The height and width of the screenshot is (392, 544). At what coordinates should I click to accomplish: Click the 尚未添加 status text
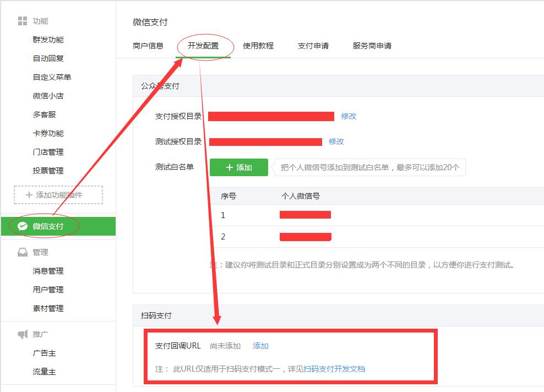point(225,346)
